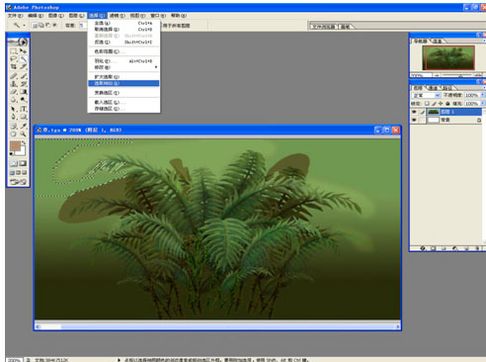Choose 全选 Ctrl+A in Select menu

[x=123, y=23]
